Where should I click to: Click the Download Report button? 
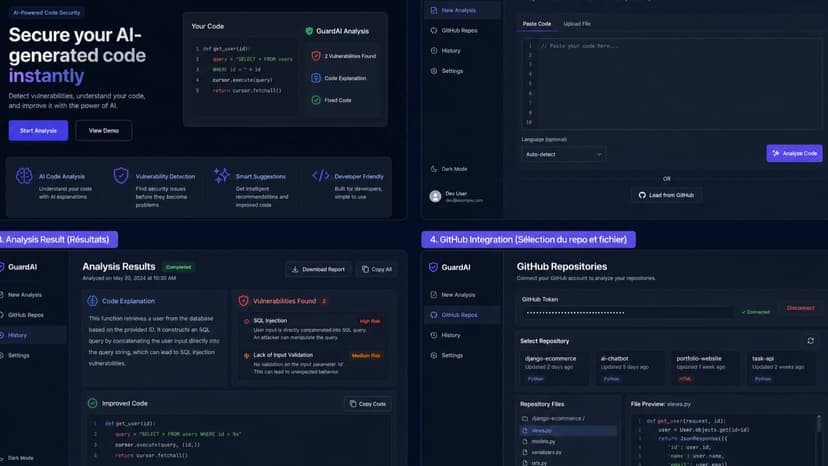click(318, 269)
